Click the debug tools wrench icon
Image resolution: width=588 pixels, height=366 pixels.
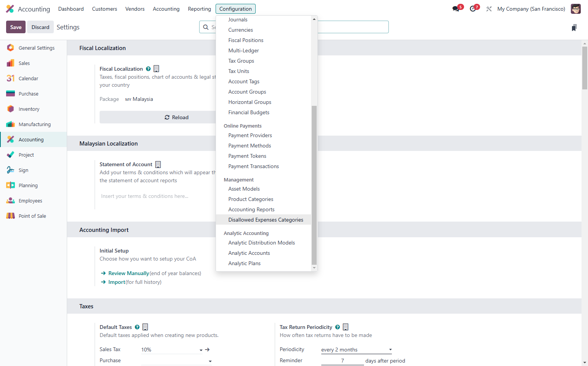(x=489, y=9)
